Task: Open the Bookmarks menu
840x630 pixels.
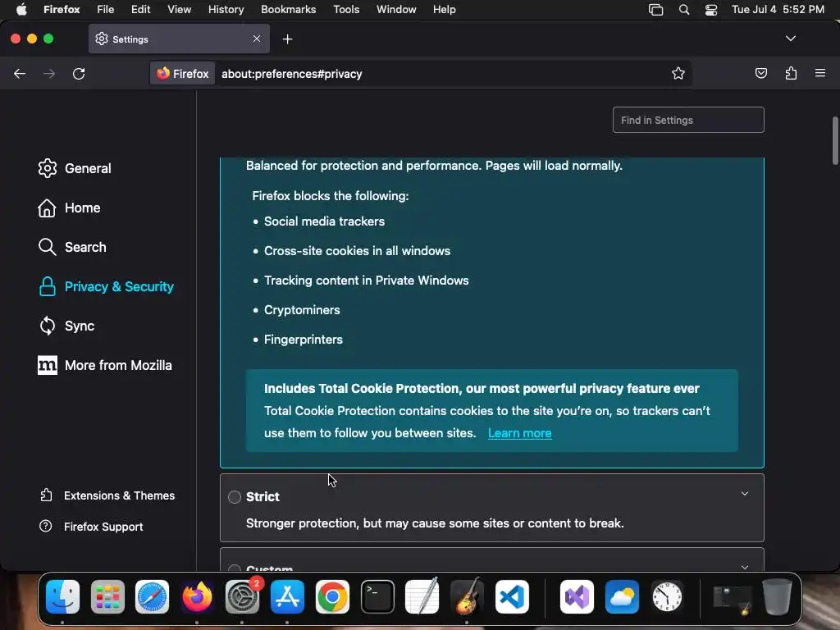Action: (x=289, y=10)
